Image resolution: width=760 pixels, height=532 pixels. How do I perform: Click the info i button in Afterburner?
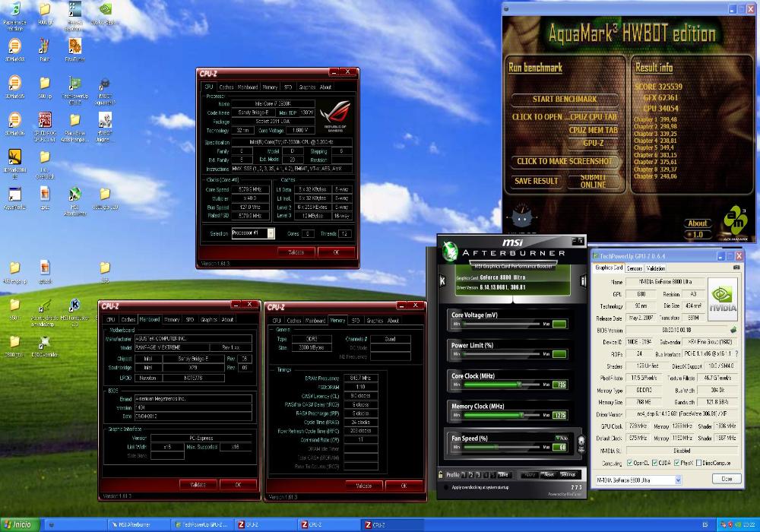[583, 280]
